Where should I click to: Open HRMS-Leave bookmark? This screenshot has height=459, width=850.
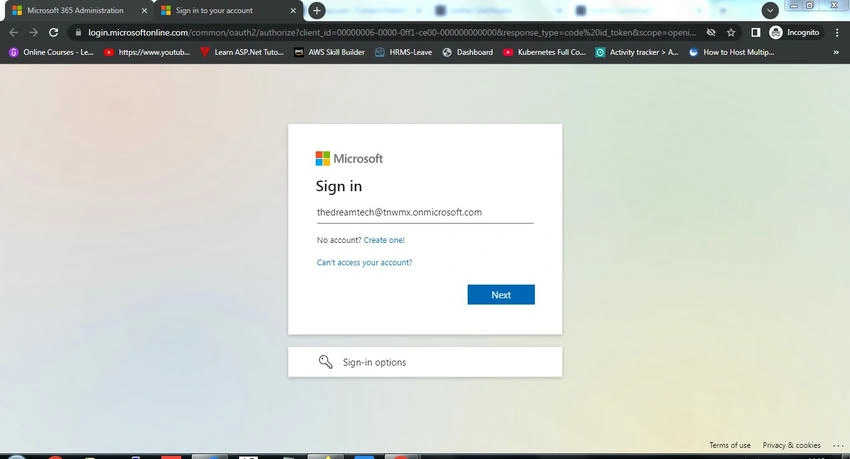[x=404, y=52]
